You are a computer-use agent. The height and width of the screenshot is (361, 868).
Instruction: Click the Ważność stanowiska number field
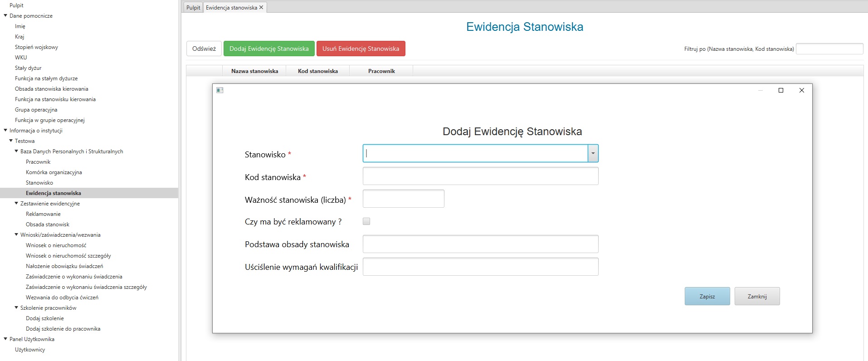coord(403,199)
